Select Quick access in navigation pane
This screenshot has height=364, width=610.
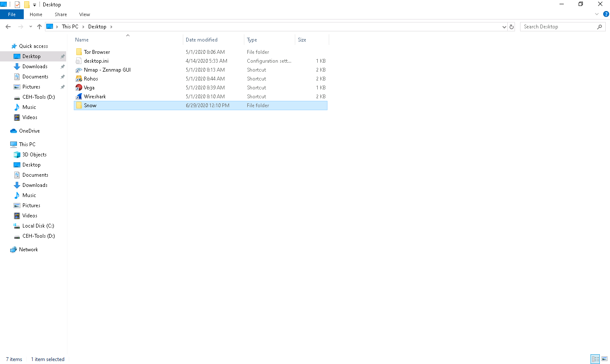click(x=33, y=46)
